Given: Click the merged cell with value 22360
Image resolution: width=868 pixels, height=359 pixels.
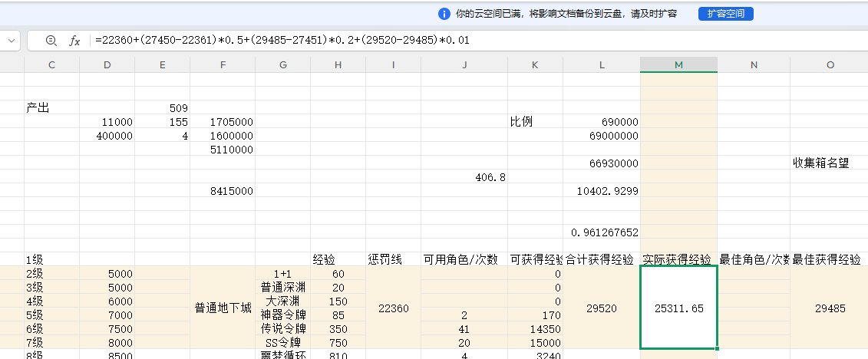Looking at the screenshot, I should 393,308.
